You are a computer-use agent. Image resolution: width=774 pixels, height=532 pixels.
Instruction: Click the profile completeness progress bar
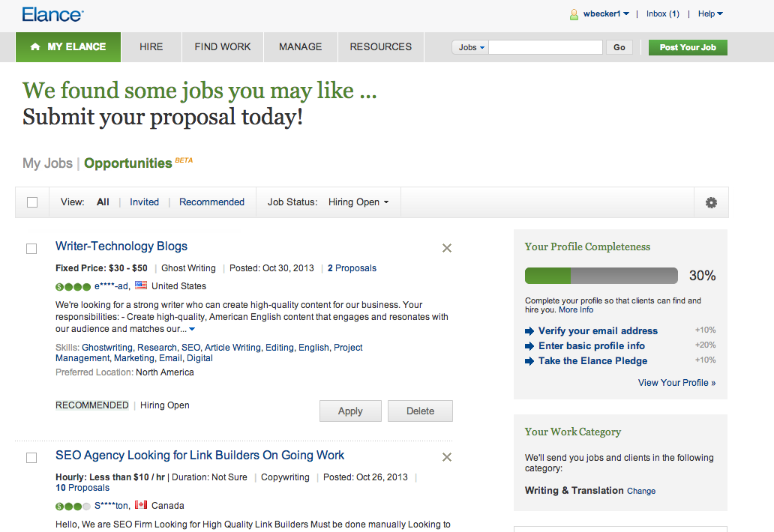click(601, 276)
